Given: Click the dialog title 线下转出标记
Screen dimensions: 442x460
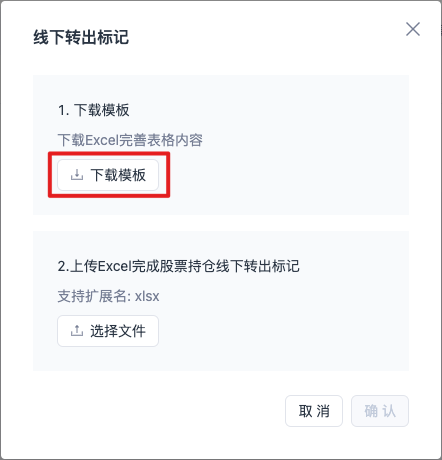Looking at the screenshot, I should [x=81, y=37].
